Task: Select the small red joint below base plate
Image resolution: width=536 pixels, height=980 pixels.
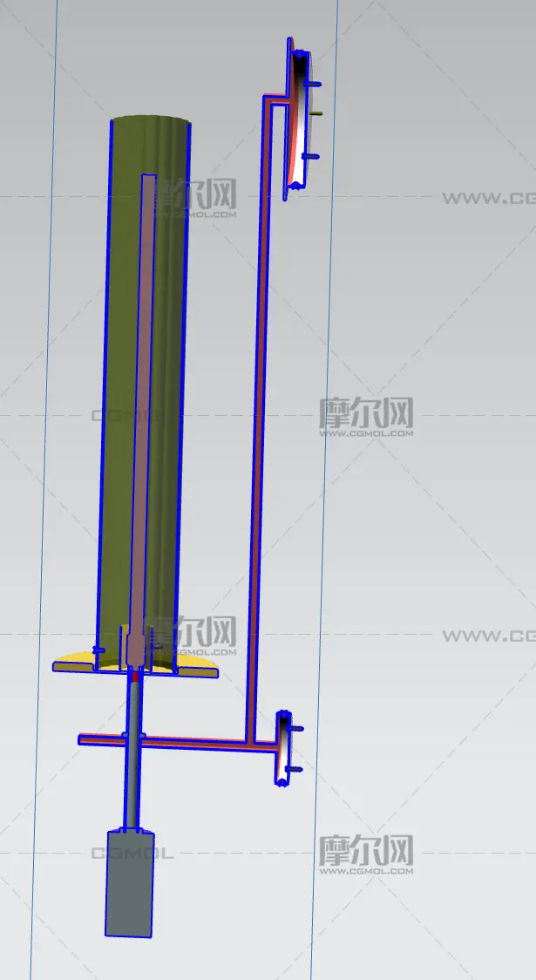Action: click(x=135, y=675)
